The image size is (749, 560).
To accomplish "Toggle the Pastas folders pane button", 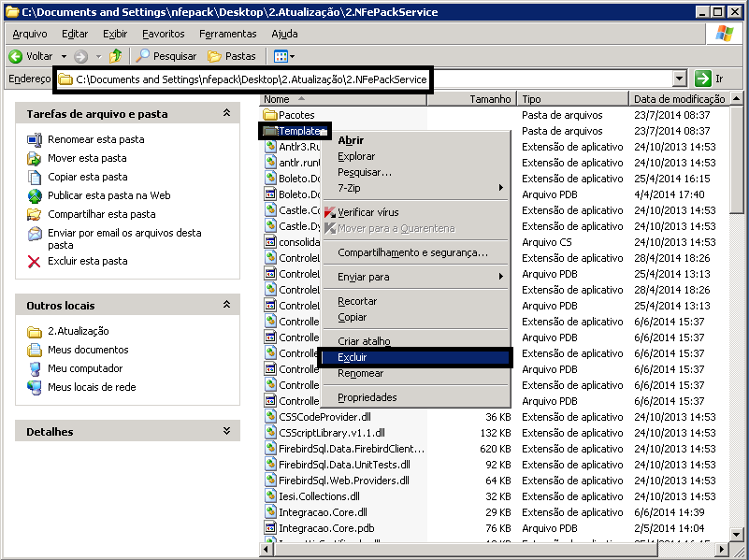I will pos(231,56).
